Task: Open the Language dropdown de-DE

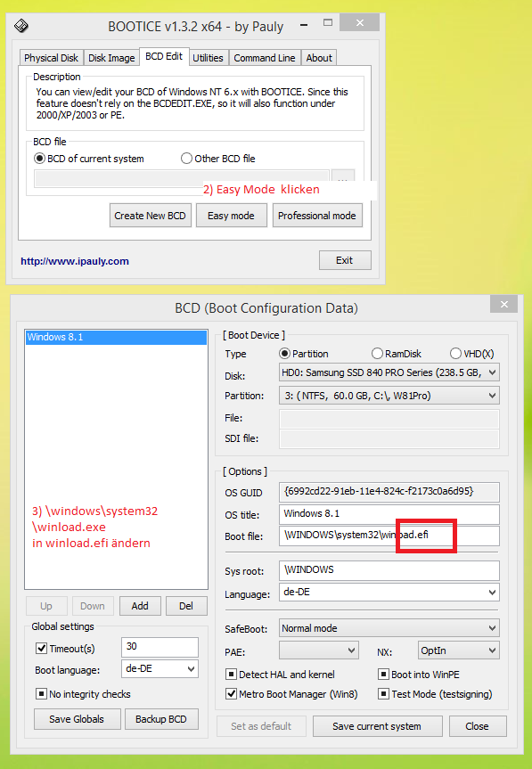Action: (x=389, y=592)
